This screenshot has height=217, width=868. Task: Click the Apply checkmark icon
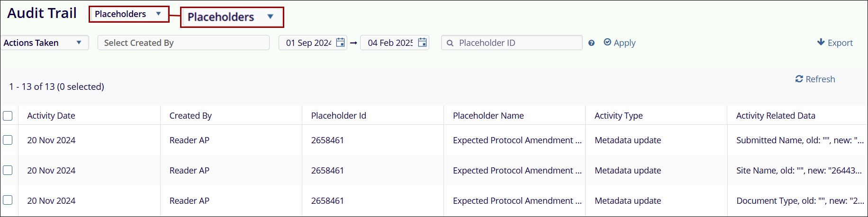tap(607, 42)
